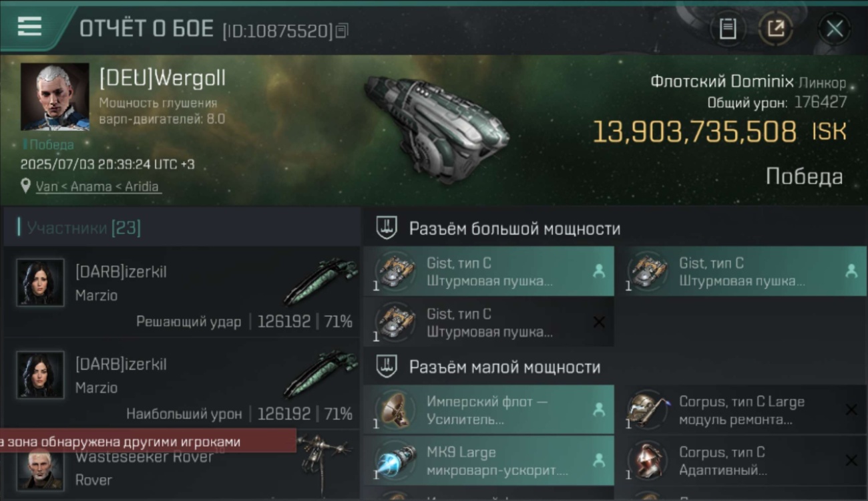Select the MK9 Large microwarp drive module
Viewport: 868px width, 501px height.
tap(489, 460)
